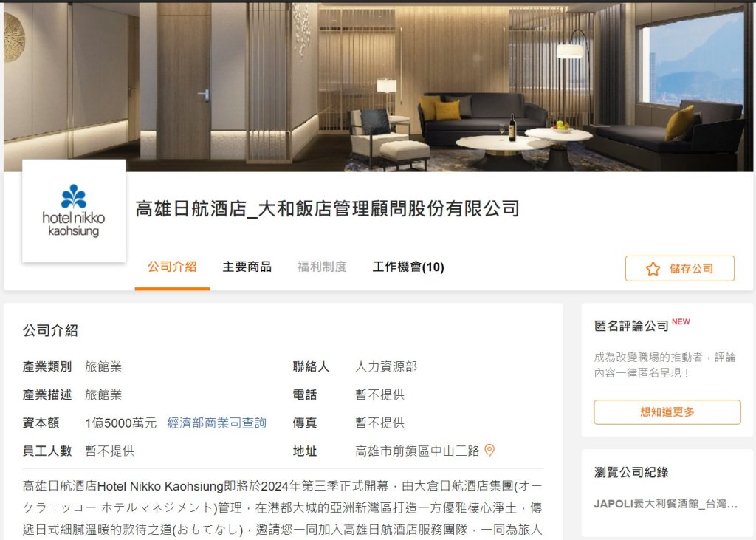Open the 經濟部商業司查詢 link
This screenshot has width=756, height=540.
(x=216, y=423)
